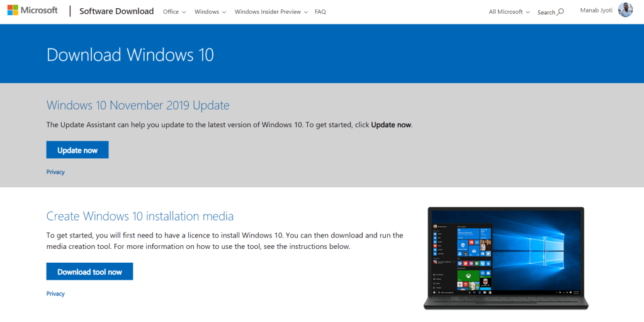Click the user profile avatar picture
The image size is (644, 322).
(625, 10)
